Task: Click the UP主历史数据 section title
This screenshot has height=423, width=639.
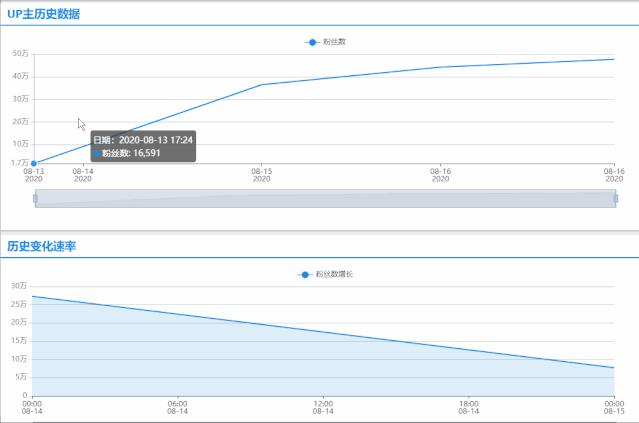Action: [x=43, y=14]
